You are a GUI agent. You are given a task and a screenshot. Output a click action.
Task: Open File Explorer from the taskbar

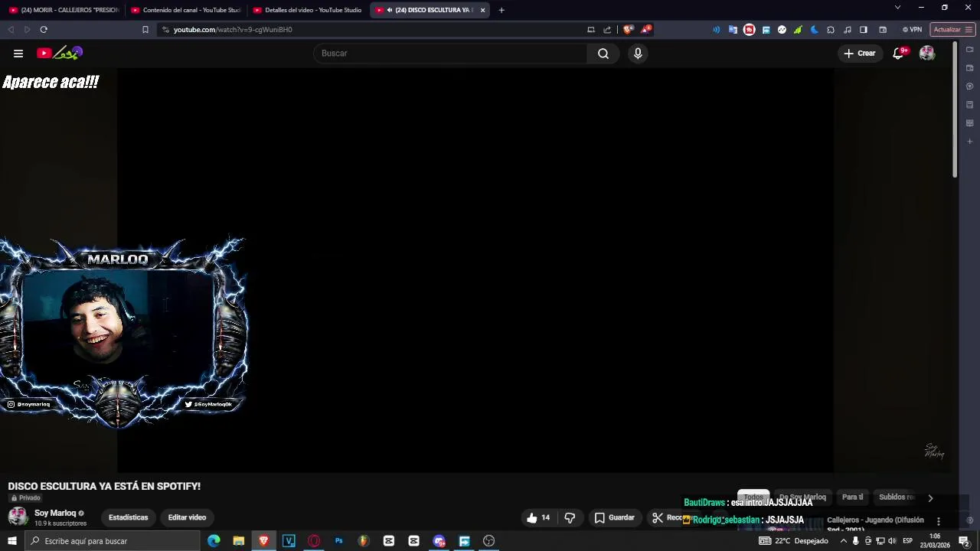tap(239, 541)
